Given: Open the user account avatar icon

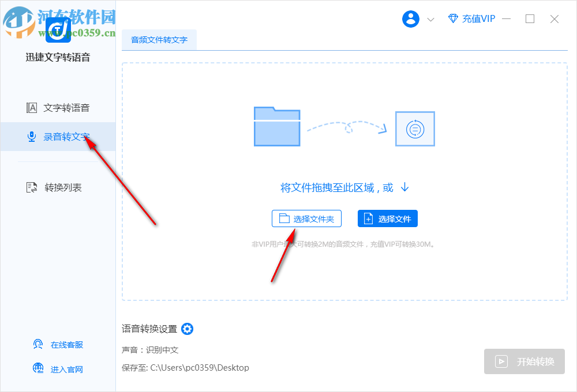Looking at the screenshot, I should [410, 18].
